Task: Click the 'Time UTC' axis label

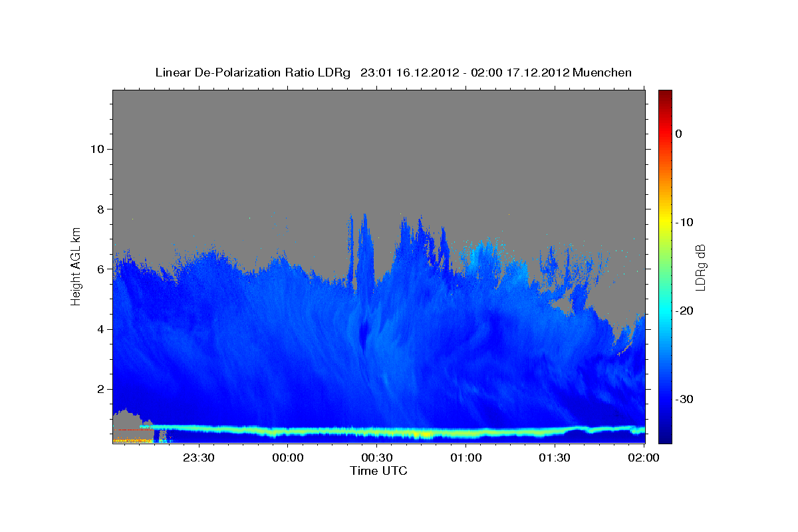Action: pos(378,471)
